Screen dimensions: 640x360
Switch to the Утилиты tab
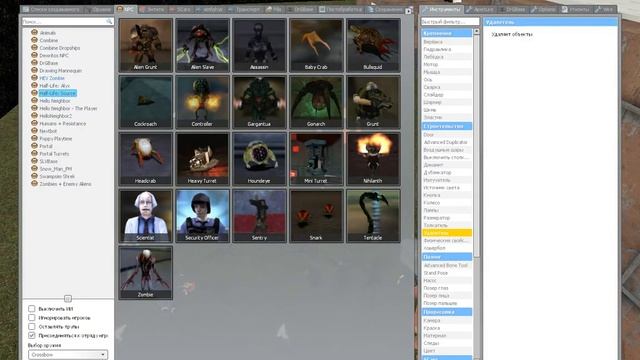[x=576, y=9]
